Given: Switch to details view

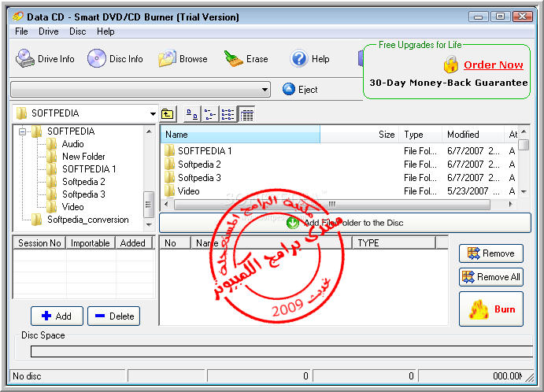Looking at the screenshot, I should (x=246, y=114).
